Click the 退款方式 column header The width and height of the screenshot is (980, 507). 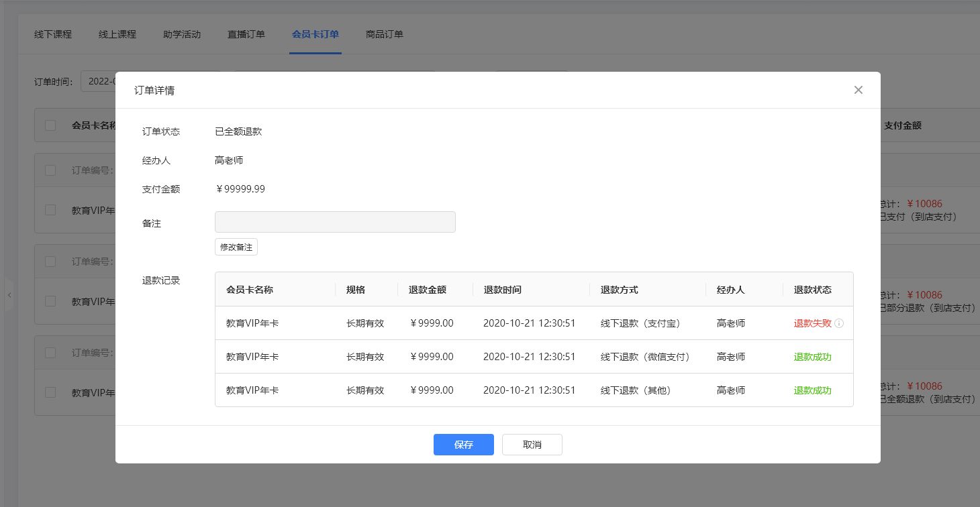coord(620,290)
